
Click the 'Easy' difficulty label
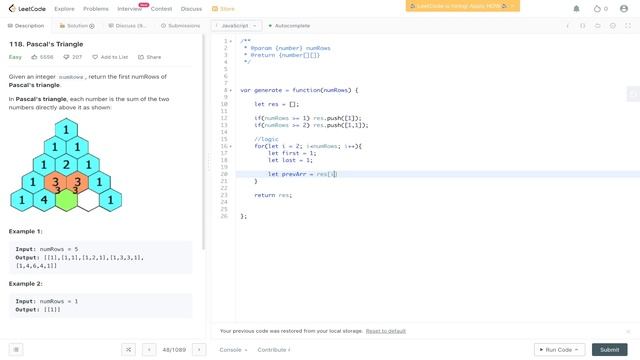(x=15, y=57)
